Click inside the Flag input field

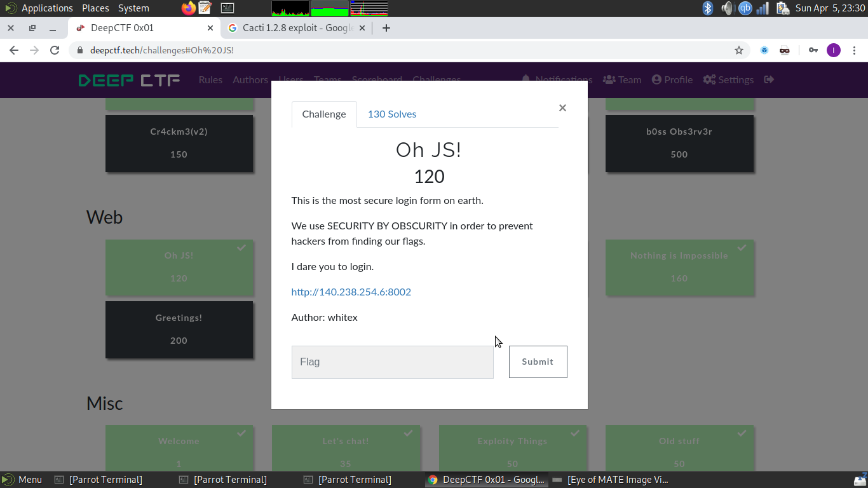tap(392, 362)
